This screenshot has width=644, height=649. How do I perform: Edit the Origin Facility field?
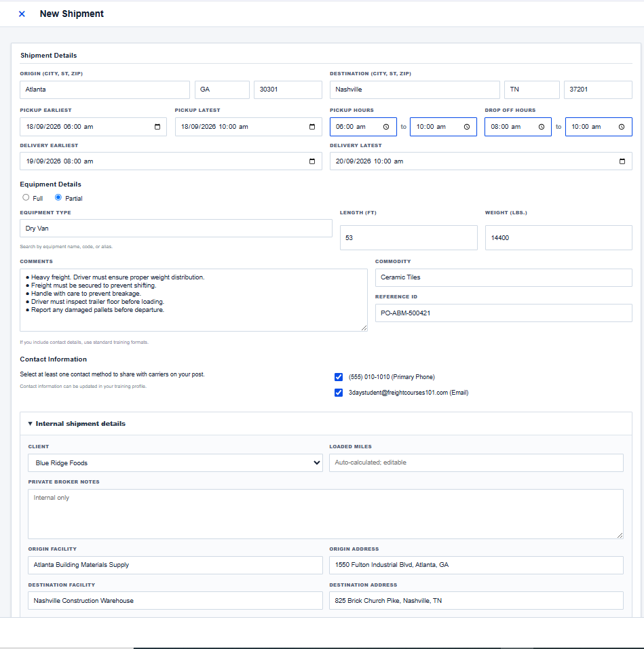[175, 565]
